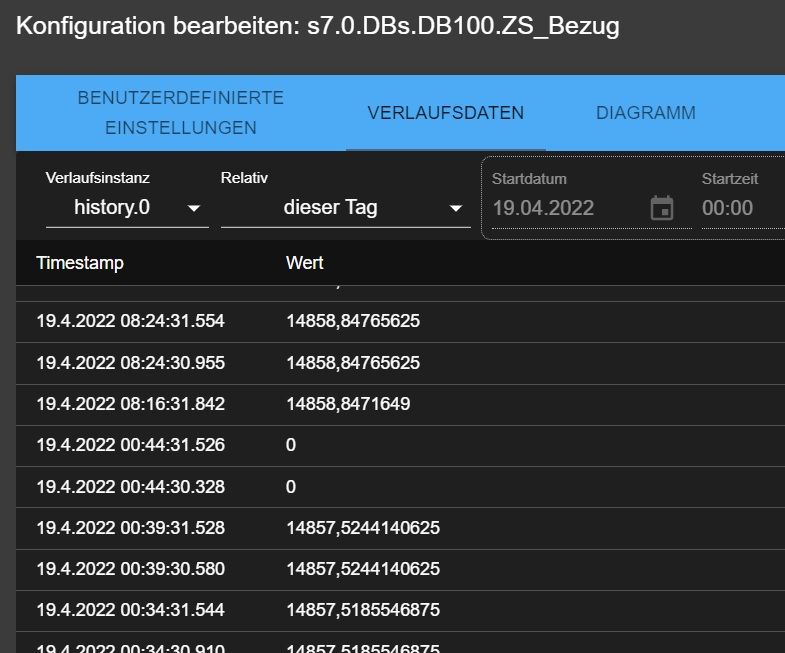Viewport: 785px width, 653px height.
Task: Expand the Verlaufsinstanz dropdown arrow
Action: click(194, 208)
